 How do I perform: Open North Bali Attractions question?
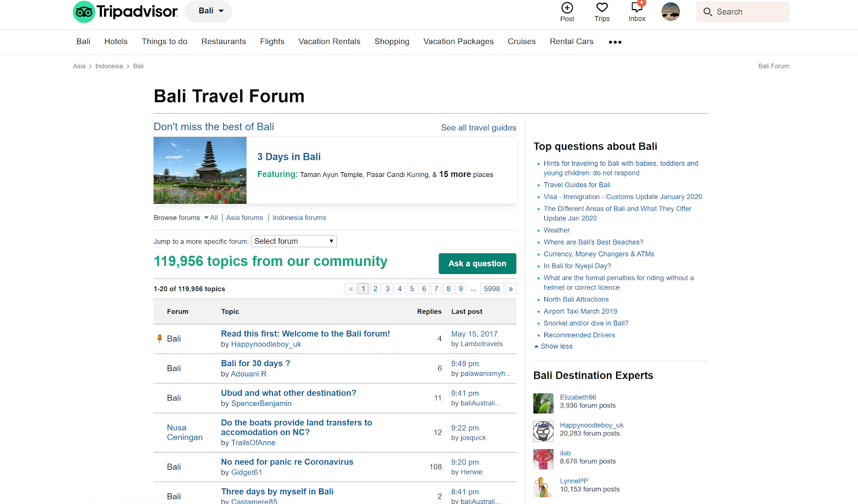point(576,300)
